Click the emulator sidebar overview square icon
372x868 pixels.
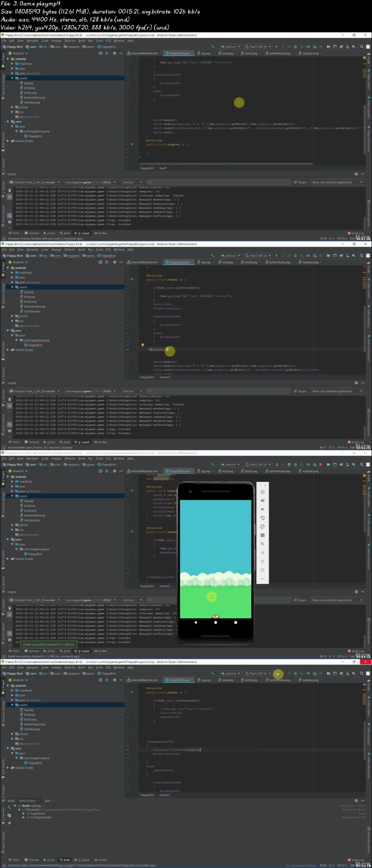pyautogui.click(x=262, y=570)
